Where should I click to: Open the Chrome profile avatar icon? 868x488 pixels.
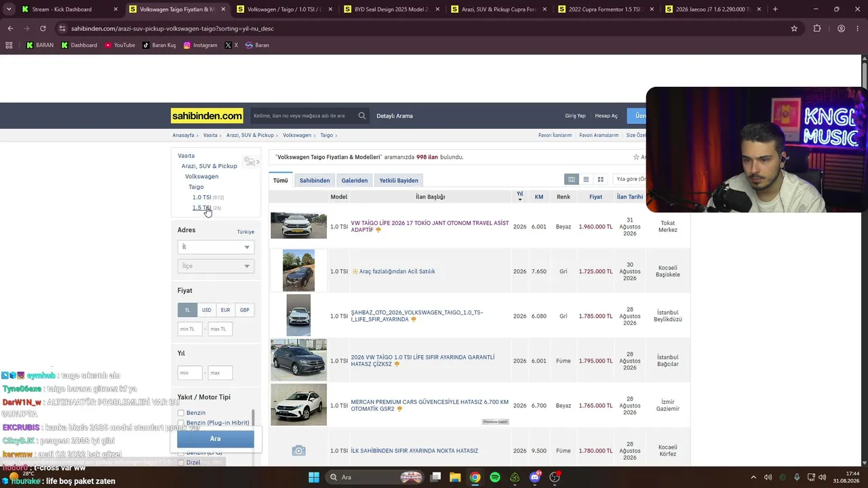pyautogui.click(x=841, y=28)
